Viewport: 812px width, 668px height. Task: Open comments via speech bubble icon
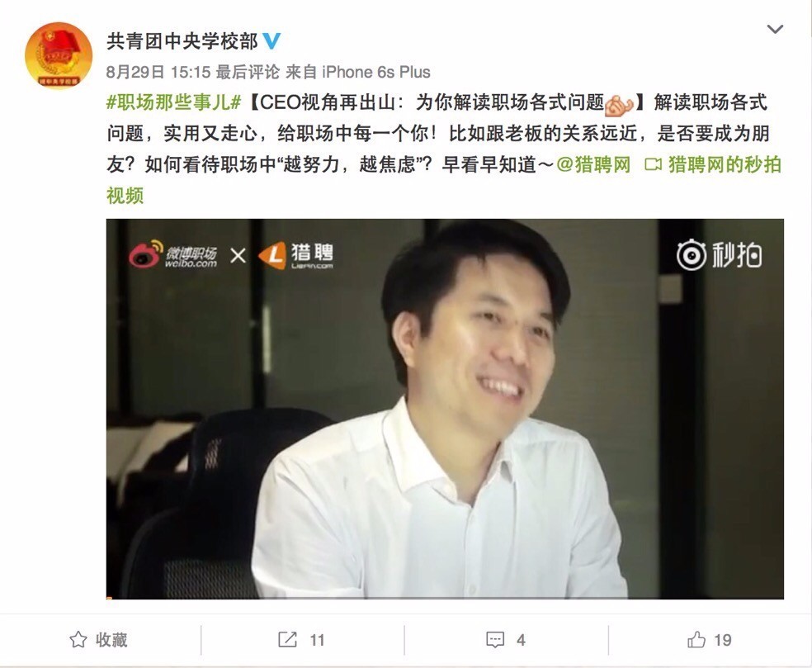point(495,640)
